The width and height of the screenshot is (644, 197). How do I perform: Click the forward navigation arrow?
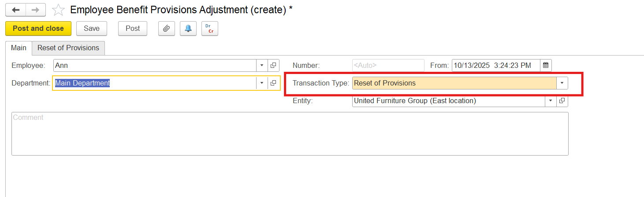(x=36, y=10)
